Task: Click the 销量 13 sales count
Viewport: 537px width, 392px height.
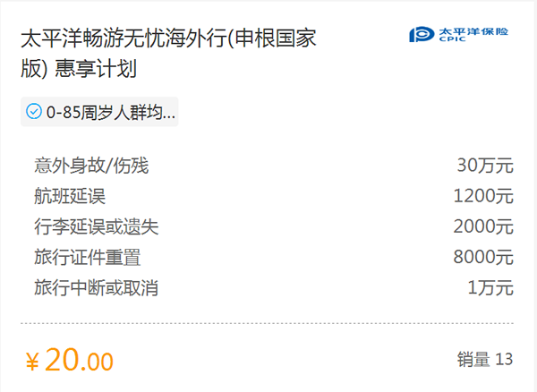Action: click(485, 360)
